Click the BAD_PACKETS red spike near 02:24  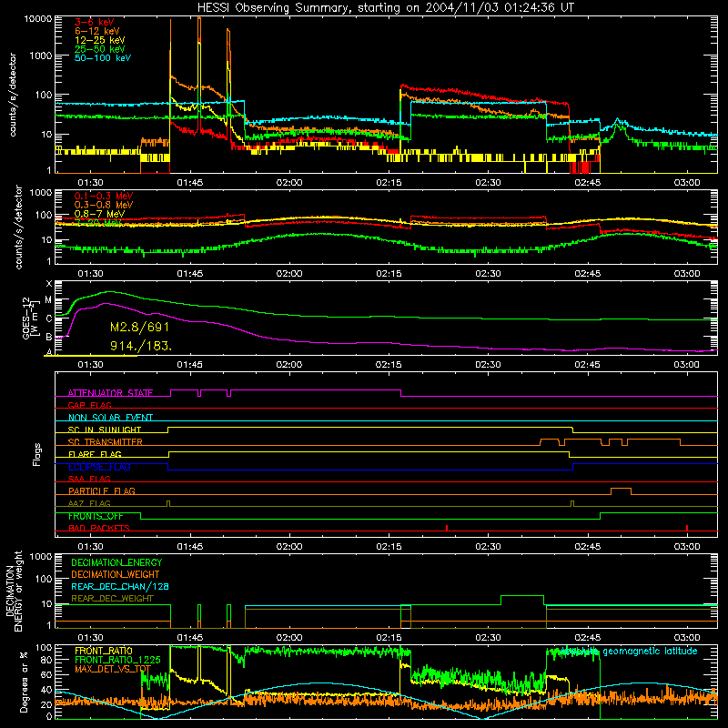coord(447,528)
